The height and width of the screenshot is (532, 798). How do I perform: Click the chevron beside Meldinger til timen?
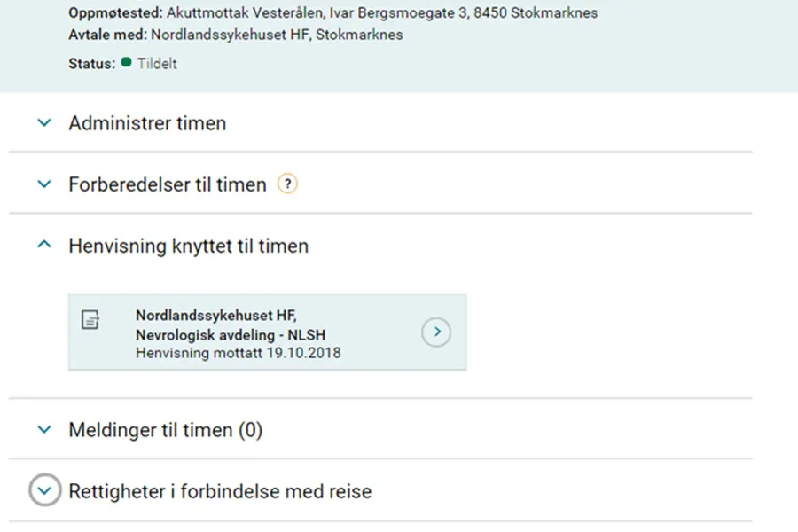[44, 430]
